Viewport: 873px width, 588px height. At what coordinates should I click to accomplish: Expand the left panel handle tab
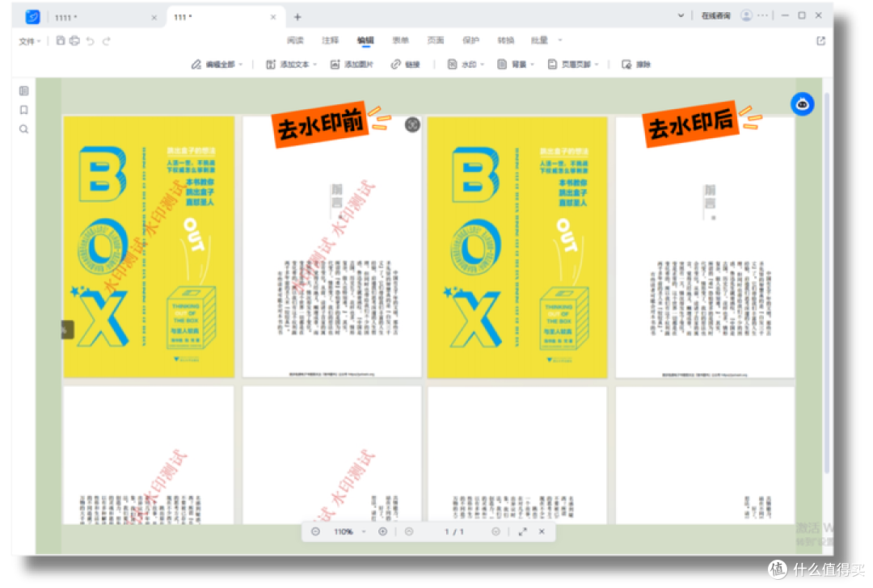pyautogui.click(x=67, y=330)
